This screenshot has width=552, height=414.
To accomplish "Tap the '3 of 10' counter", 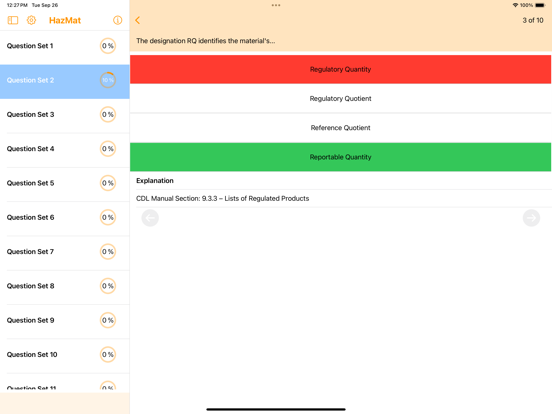I will click(x=533, y=20).
